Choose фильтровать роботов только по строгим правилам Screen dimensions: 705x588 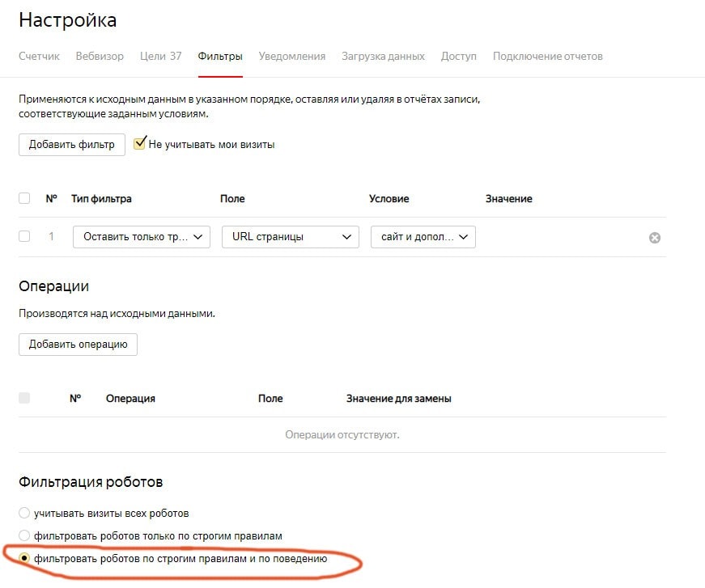click(24, 535)
